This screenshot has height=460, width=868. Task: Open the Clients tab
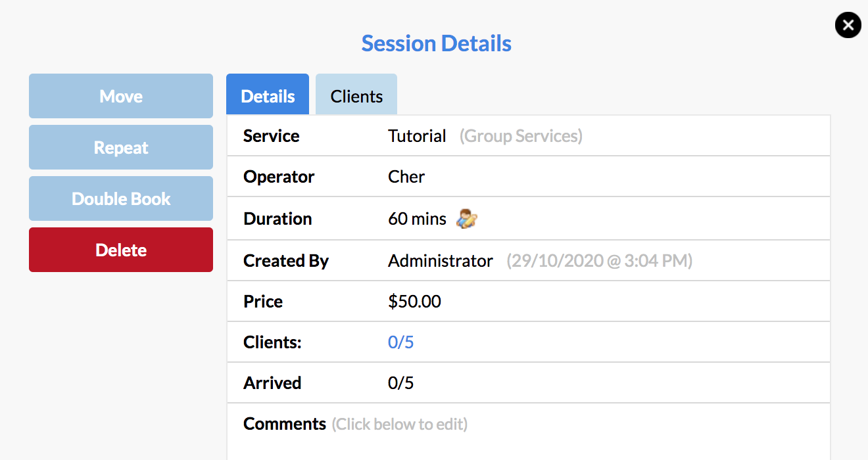pyautogui.click(x=356, y=95)
